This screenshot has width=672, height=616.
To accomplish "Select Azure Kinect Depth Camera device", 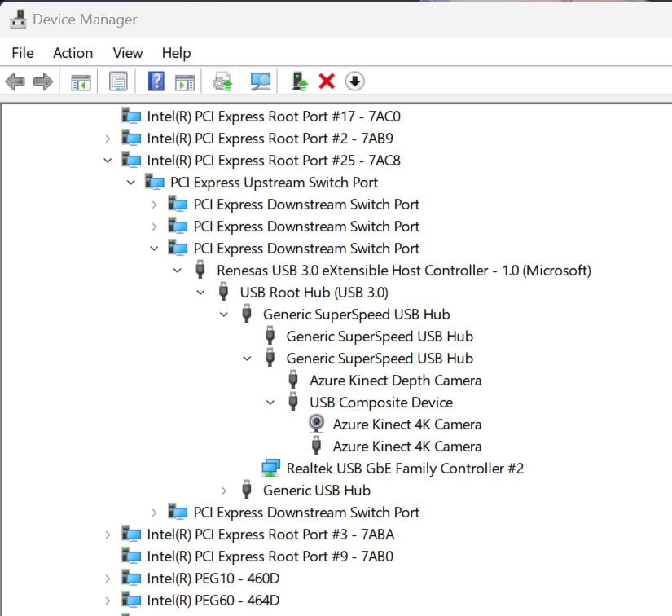I will click(395, 381).
